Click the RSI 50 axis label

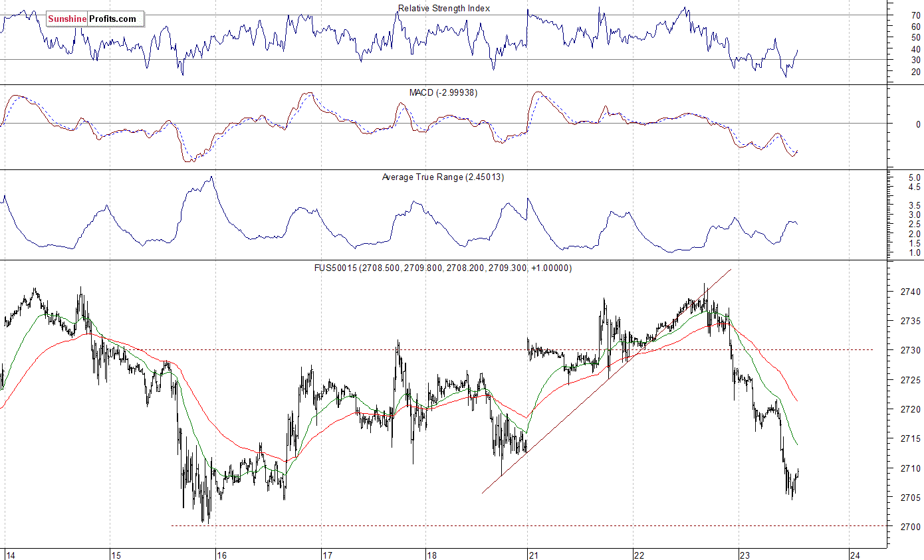(915, 38)
